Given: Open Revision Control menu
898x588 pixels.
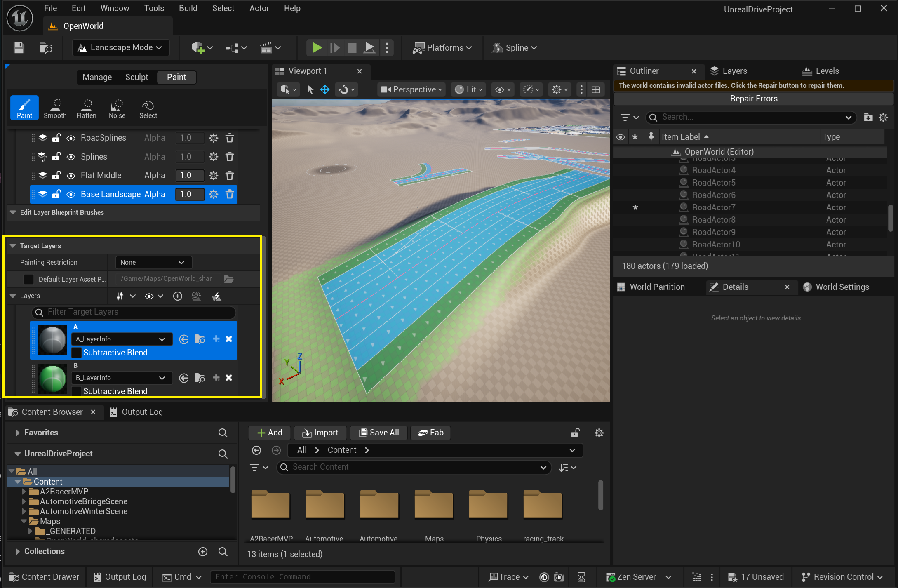Looking at the screenshot, I should point(842,577).
